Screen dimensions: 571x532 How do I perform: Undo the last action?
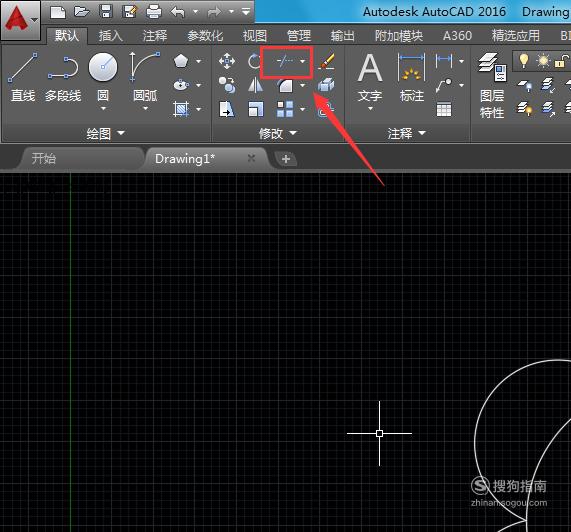[178, 12]
